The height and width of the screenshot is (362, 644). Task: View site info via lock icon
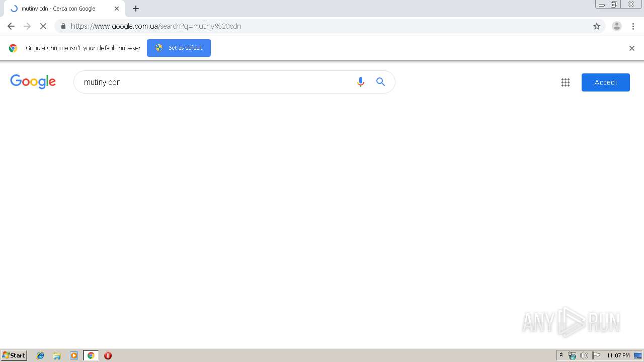[x=63, y=26]
